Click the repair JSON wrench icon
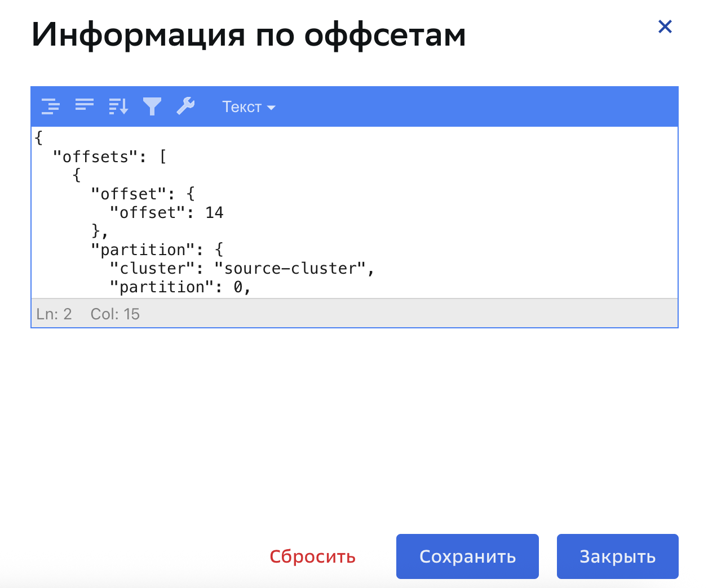The width and height of the screenshot is (708, 588). click(x=186, y=106)
